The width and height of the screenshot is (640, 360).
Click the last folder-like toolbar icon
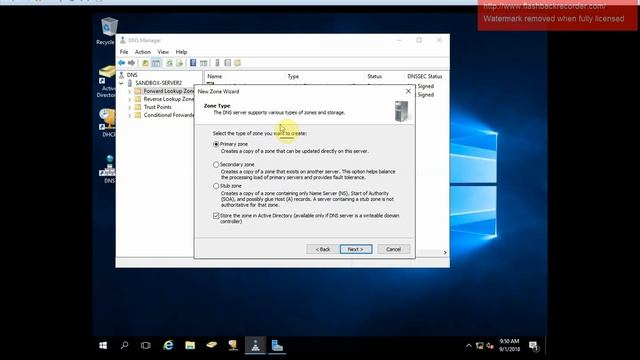[238, 63]
